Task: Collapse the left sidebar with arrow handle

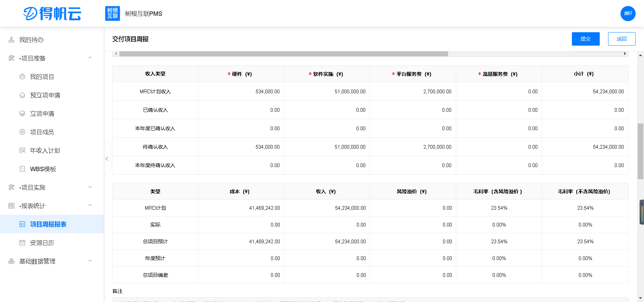Action: pos(107,159)
